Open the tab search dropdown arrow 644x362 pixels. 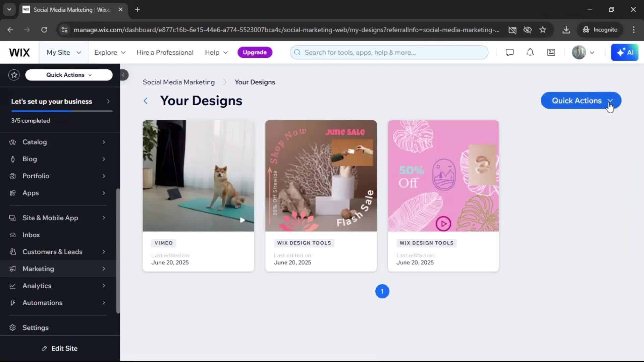(x=9, y=10)
